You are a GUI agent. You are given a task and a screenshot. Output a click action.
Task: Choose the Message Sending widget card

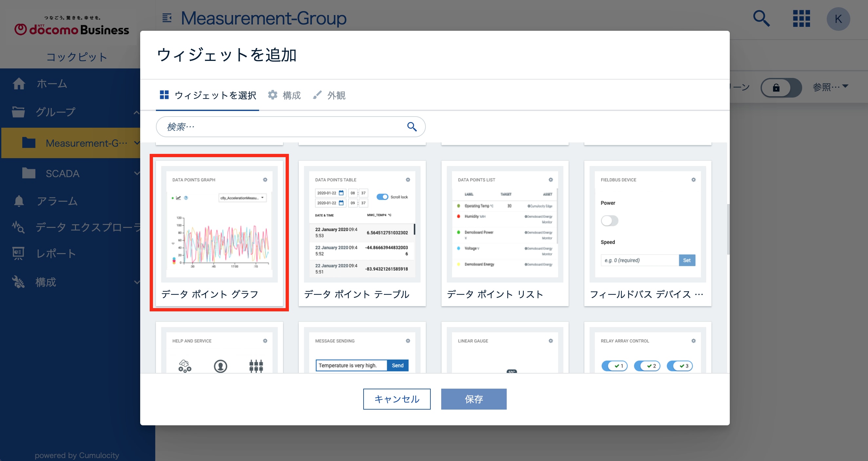click(362, 347)
